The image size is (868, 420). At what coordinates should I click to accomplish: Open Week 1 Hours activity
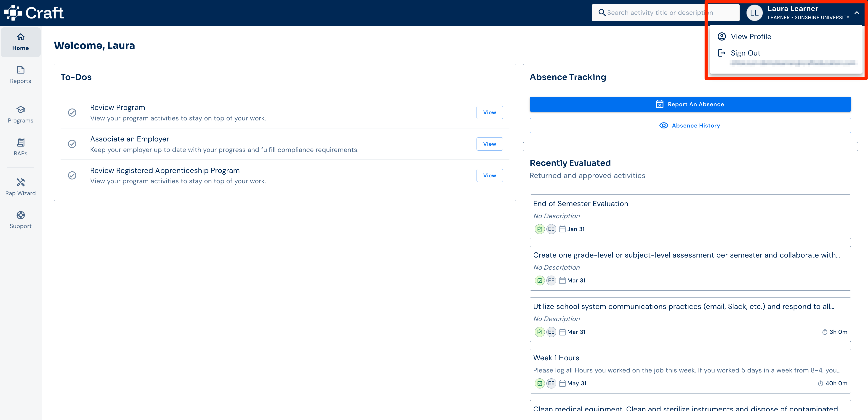click(690, 371)
